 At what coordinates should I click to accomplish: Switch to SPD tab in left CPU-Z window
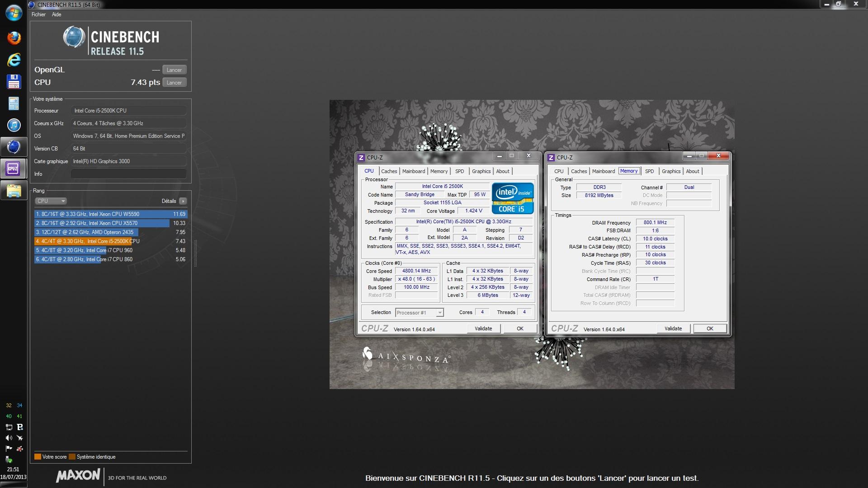[x=460, y=171]
